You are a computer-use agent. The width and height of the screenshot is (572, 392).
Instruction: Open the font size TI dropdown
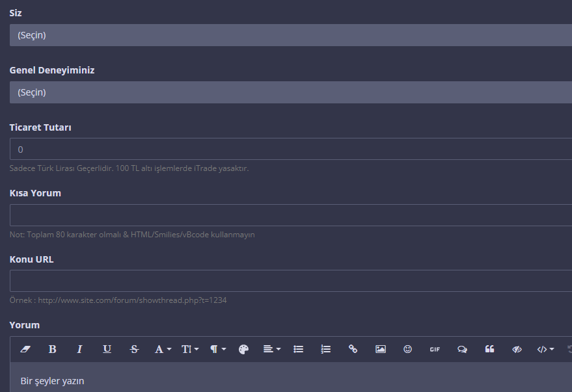(190, 349)
